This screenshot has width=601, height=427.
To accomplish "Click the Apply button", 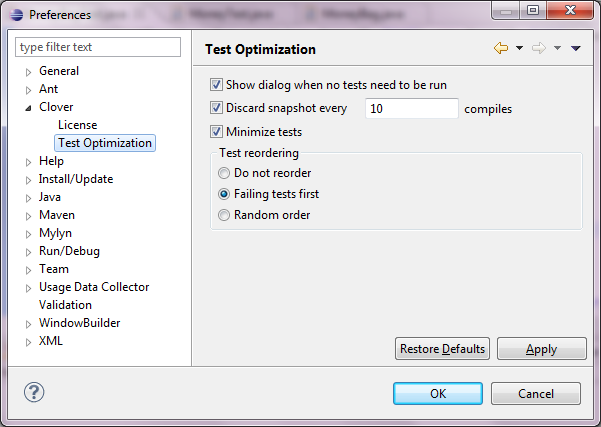I will click(541, 349).
